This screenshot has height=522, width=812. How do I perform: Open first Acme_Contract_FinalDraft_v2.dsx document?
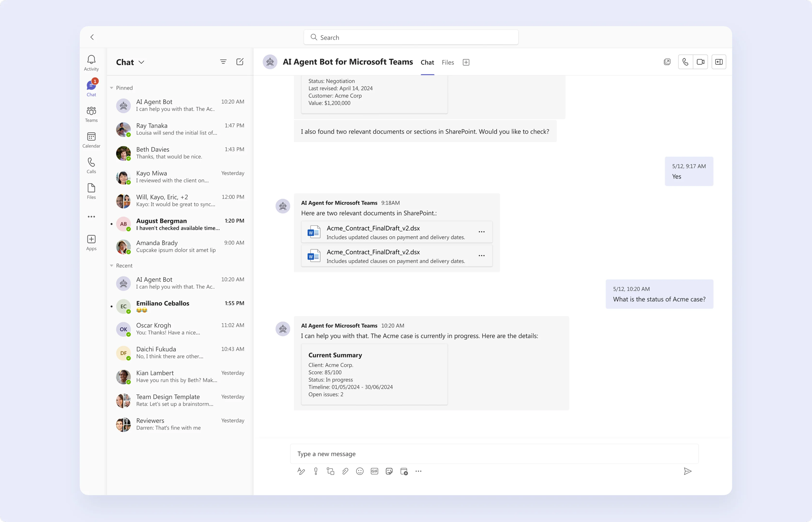tap(397, 232)
